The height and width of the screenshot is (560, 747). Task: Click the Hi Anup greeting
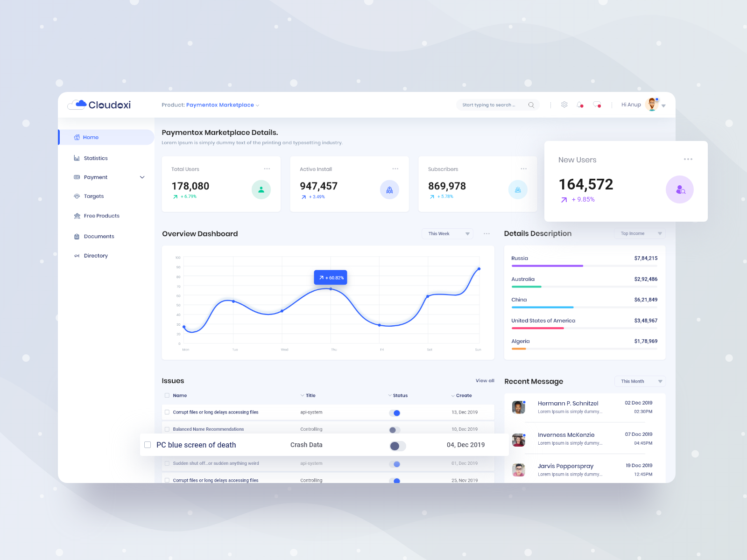631,105
